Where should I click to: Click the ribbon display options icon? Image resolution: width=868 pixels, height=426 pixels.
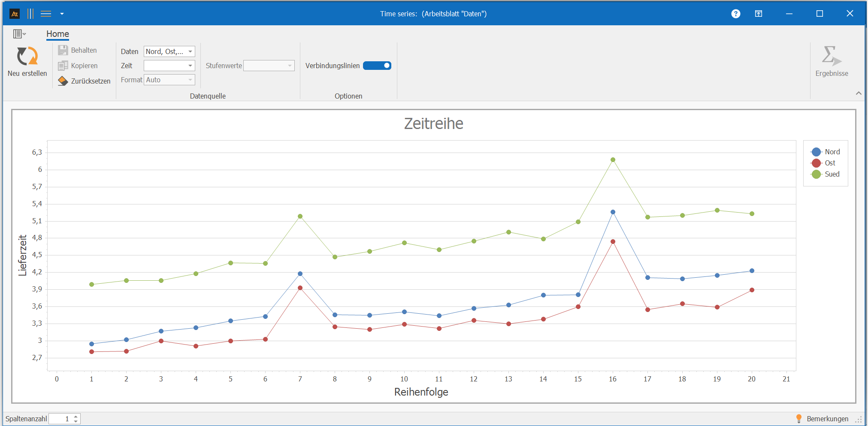click(758, 14)
